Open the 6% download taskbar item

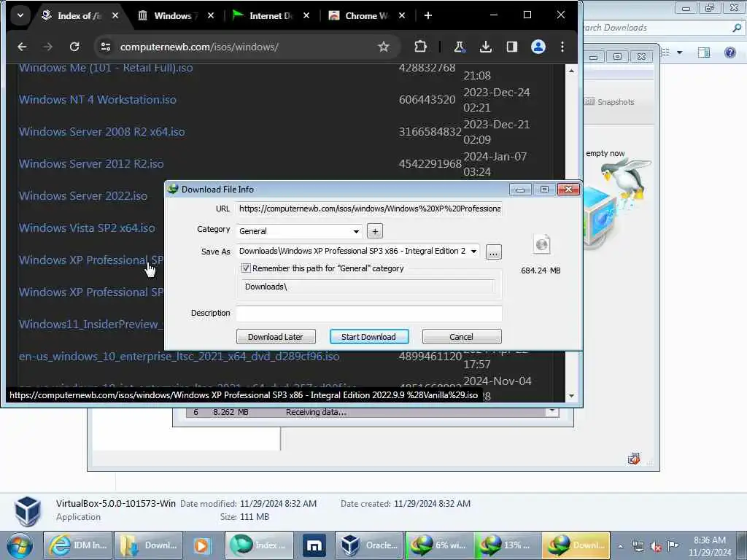pos(439,545)
